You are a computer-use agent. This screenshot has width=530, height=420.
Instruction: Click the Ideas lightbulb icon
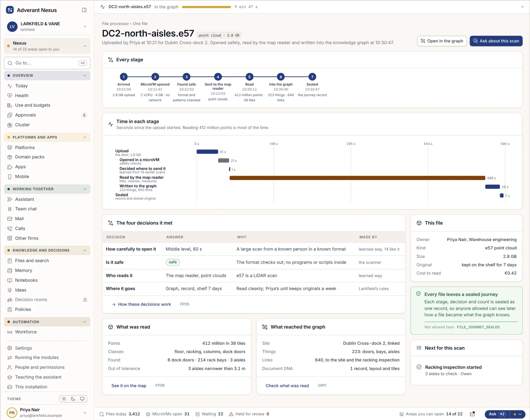pyautogui.click(x=10, y=290)
